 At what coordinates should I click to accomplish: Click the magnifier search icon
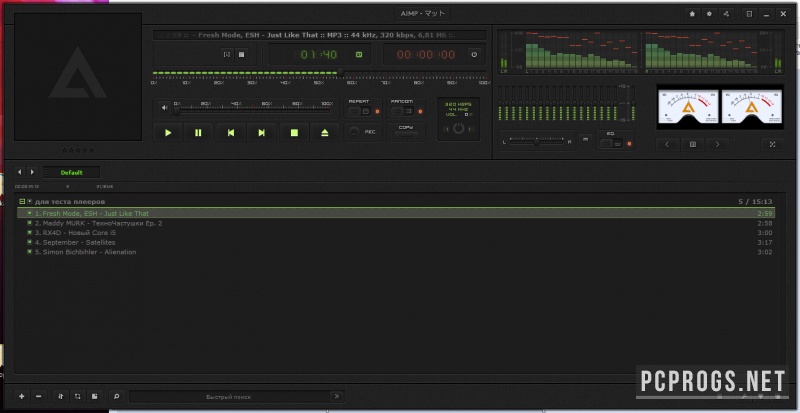[x=117, y=396]
